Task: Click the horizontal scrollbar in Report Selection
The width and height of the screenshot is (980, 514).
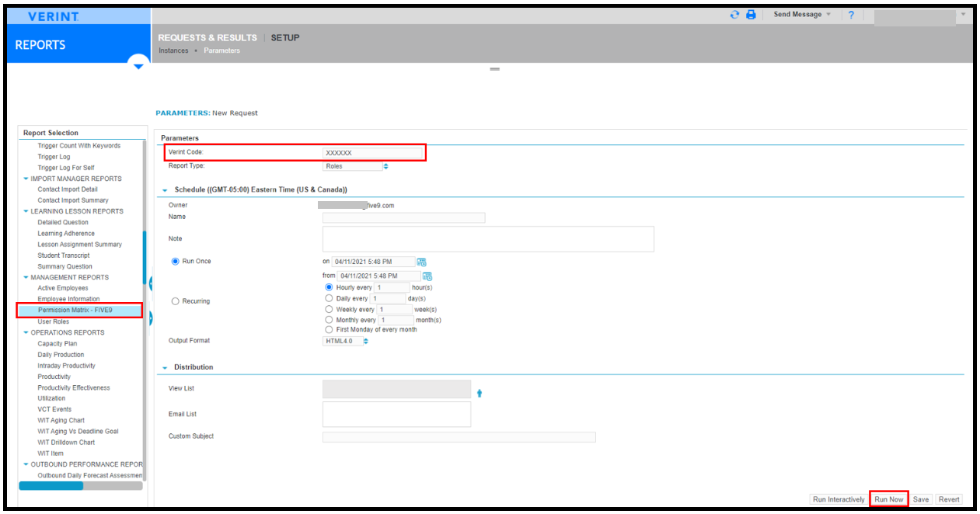Action: coord(51,486)
